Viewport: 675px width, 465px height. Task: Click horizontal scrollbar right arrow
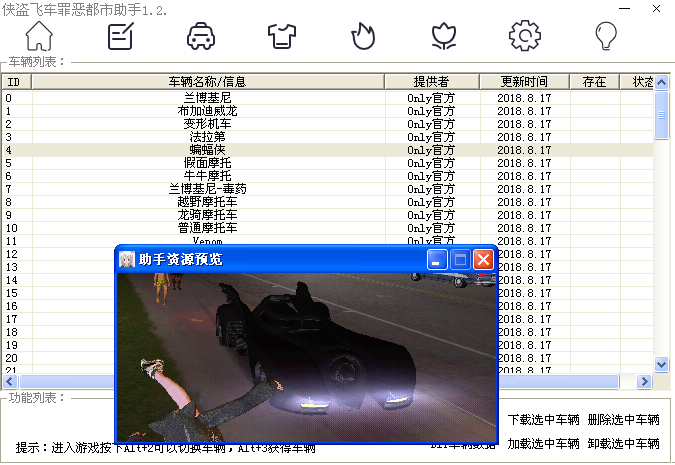click(644, 381)
